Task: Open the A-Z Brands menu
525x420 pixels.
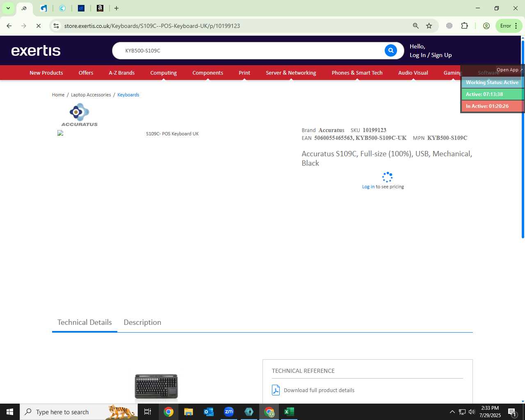Action: pos(122,73)
